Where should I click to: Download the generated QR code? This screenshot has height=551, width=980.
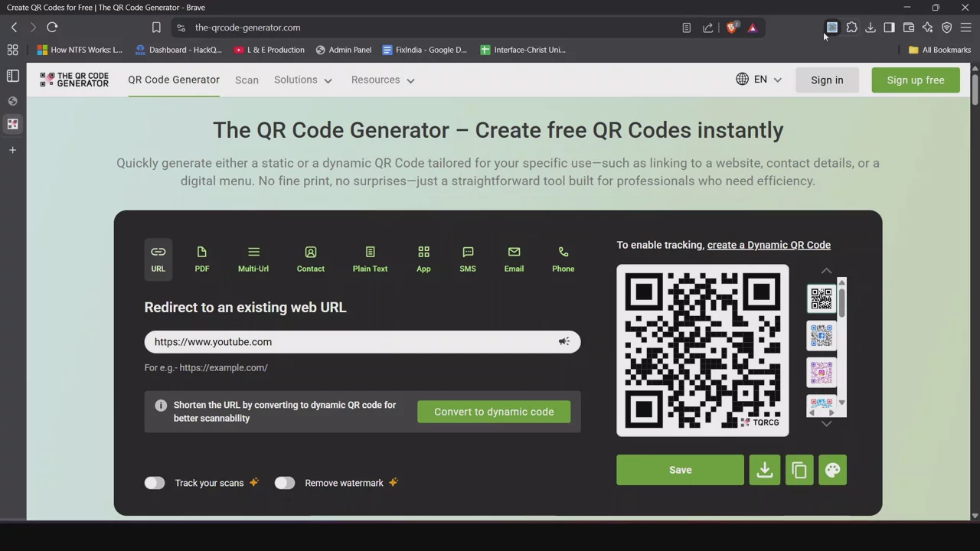[x=765, y=470]
